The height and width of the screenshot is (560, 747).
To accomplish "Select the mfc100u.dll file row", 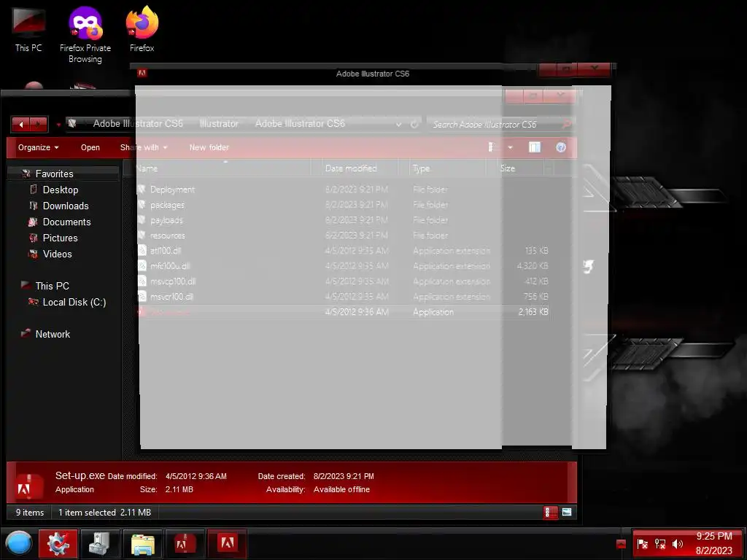I will pyautogui.click(x=342, y=265).
